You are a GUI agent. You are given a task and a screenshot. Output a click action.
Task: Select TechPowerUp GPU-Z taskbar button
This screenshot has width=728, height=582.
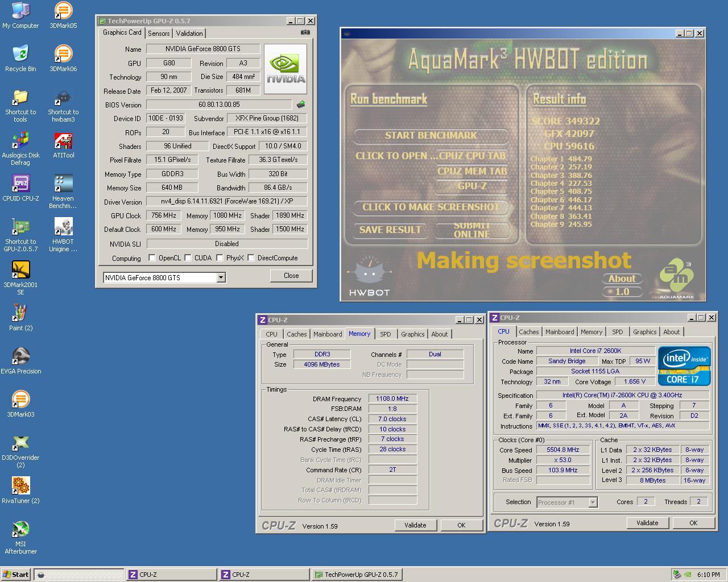(x=357, y=575)
